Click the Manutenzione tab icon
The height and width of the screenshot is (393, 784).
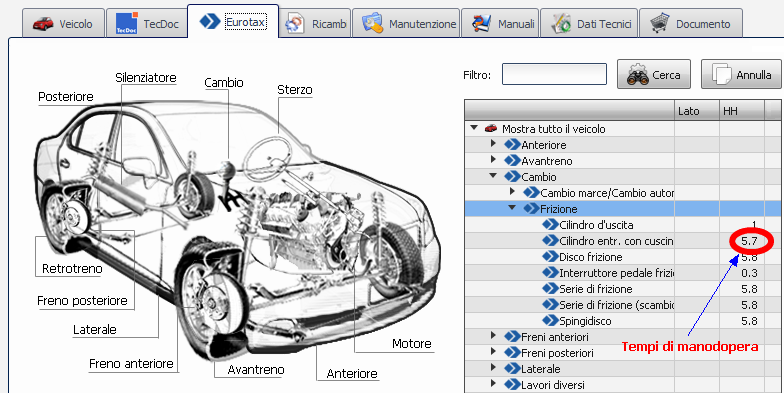click(372, 24)
